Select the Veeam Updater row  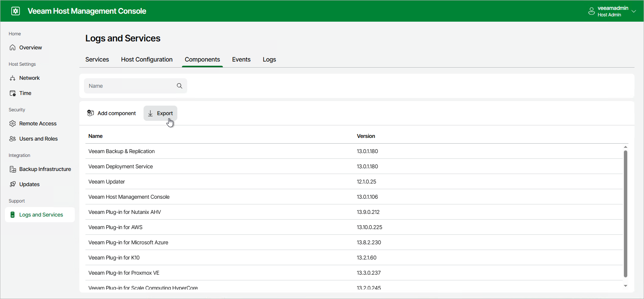click(354, 182)
